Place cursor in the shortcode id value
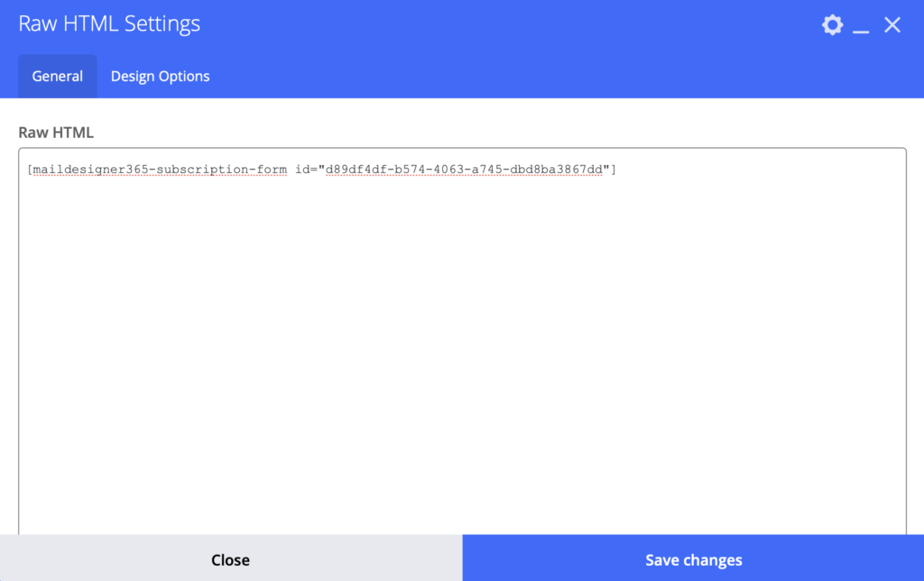The height and width of the screenshot is (581, 924). click(x=465, y=170)
